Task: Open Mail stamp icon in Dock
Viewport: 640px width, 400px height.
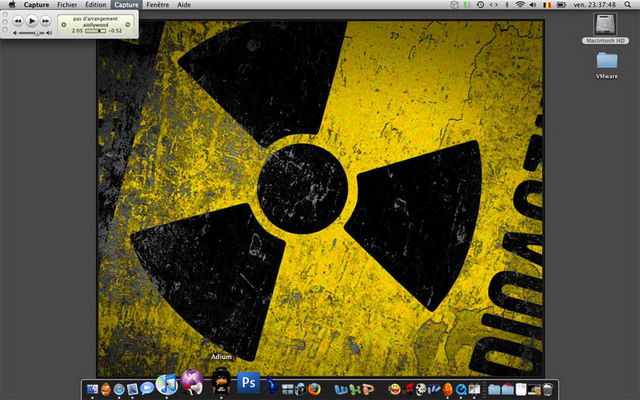Action: pyautogui.click(x=132, y=389)
